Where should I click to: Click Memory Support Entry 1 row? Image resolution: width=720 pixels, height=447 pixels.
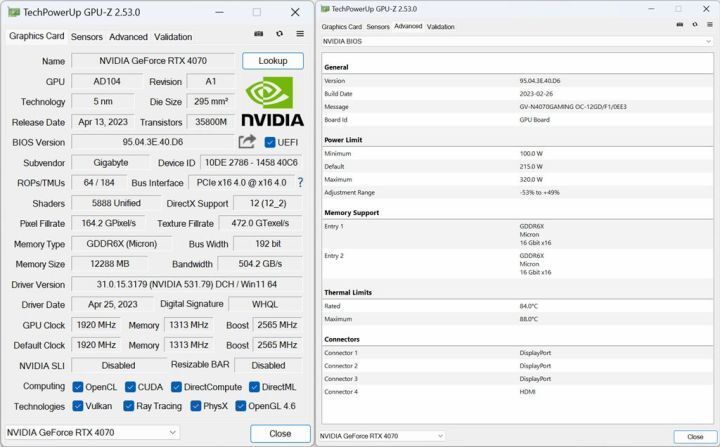tap(518, 234)
